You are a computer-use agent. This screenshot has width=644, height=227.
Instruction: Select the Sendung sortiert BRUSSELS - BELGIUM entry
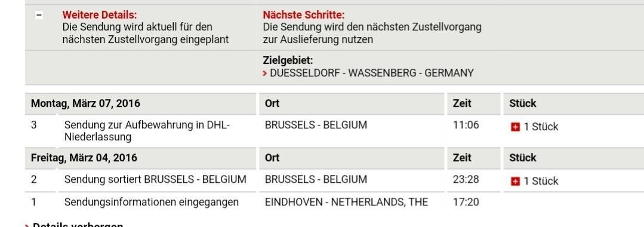(155, 180)
